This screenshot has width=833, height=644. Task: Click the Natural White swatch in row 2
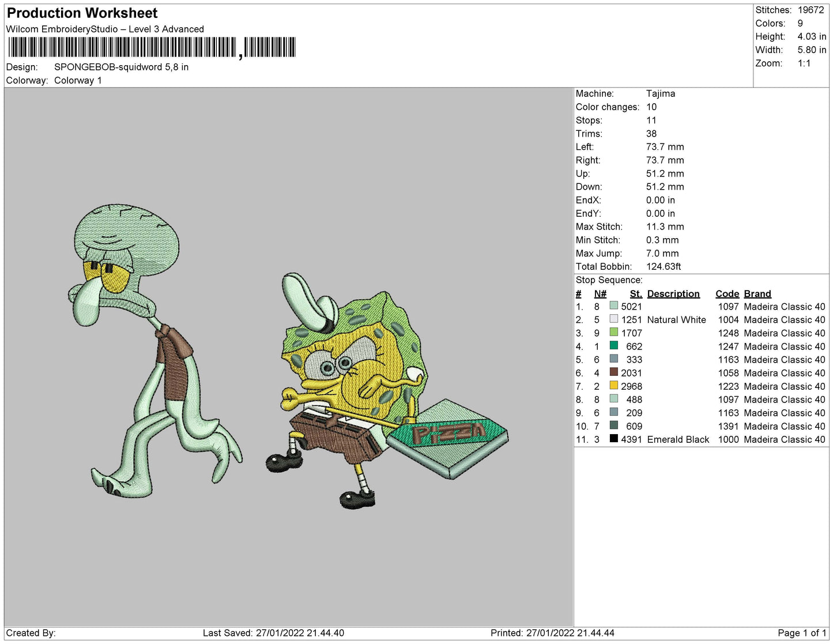tap(613, 319)
